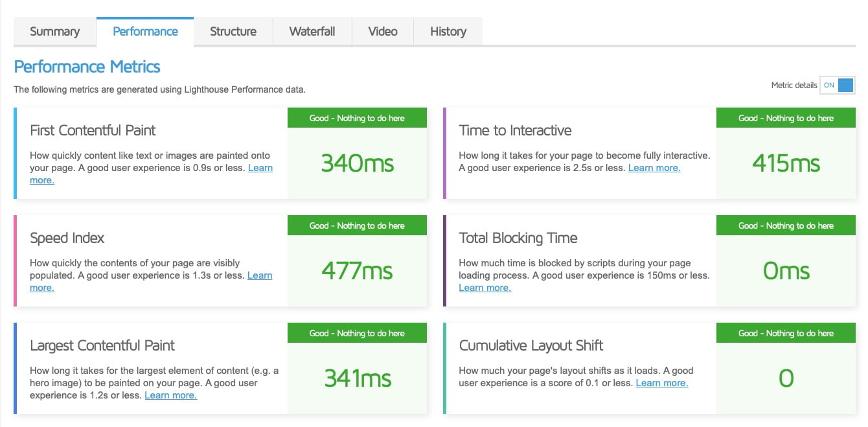Click the 0ms Total Blocking Time value
This screenshot has height=427, width=868.
click(x=786, y=271)
